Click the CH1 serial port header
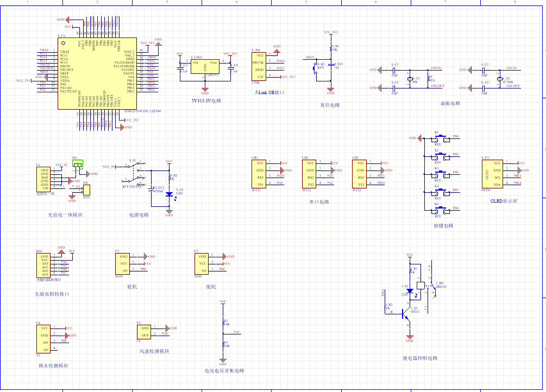 (x=260, y=173)
